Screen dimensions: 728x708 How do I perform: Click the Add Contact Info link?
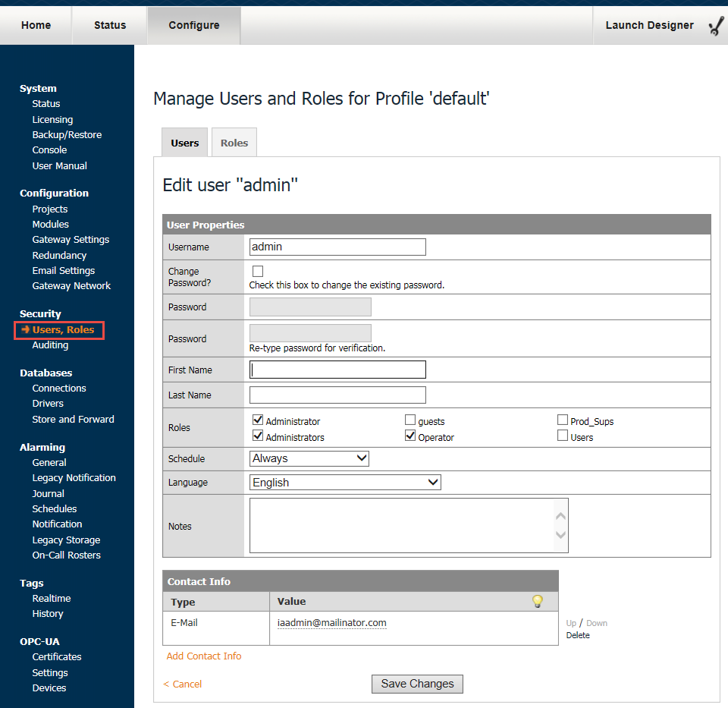click(x=203, y=656)
